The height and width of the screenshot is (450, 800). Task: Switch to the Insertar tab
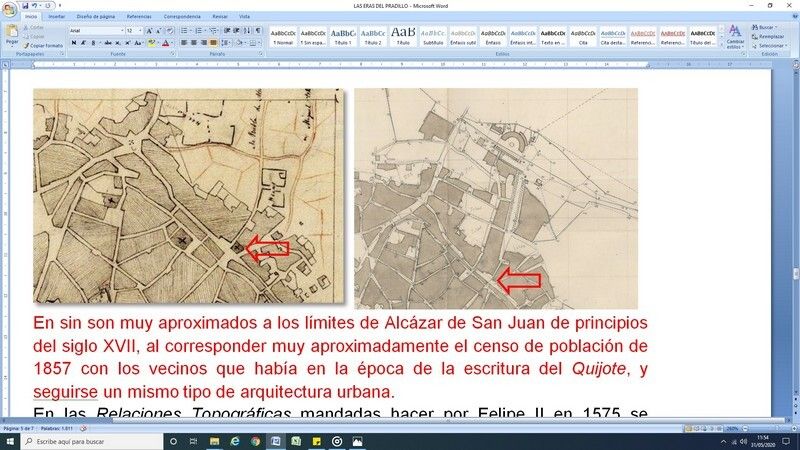click(x=57, y=17)
